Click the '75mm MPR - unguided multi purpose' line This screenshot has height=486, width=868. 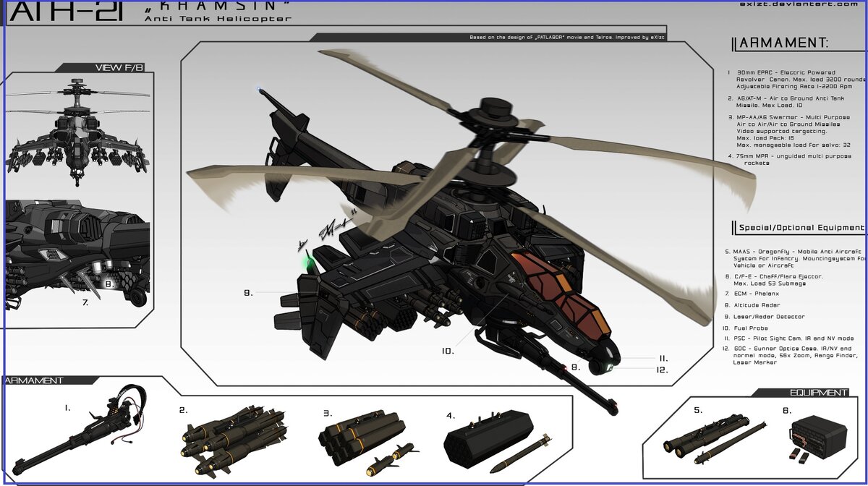click(793, 155)
